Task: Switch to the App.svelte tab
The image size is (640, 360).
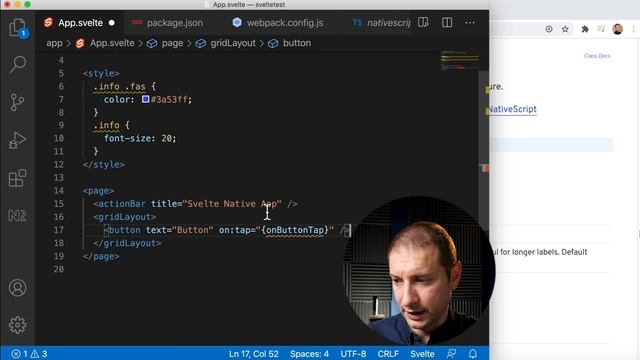Action: [x=80, y=23]
